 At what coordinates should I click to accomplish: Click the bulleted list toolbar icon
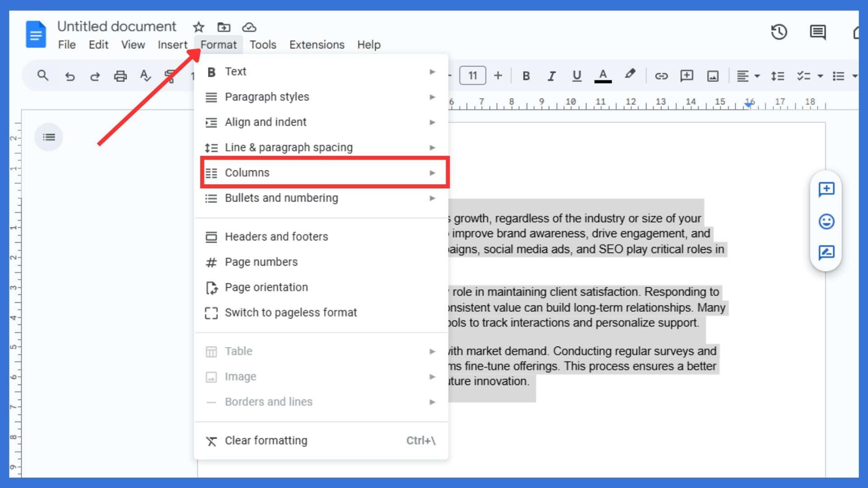pos(839,76)
